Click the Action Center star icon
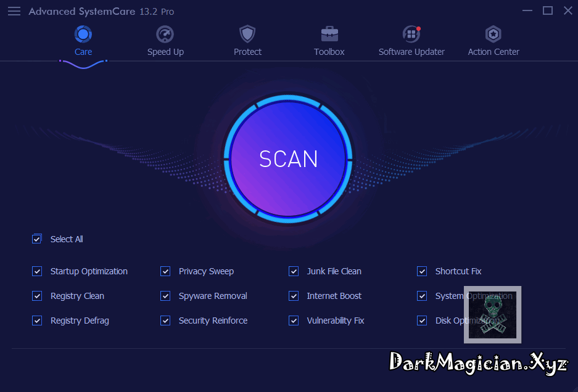The height and width of the screenshot is (392, 578). coord(493,35)
